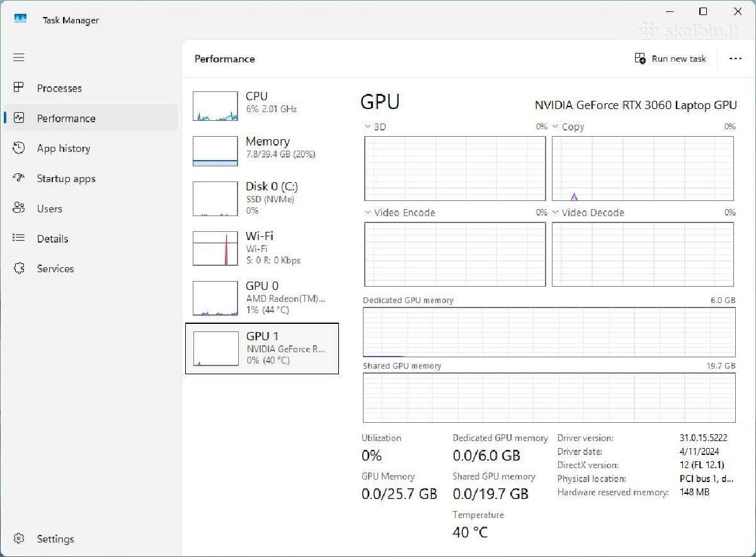Viewport: 756px width, 557px height.
Task: Open the Processes page
Action: [x=91, y=88]
